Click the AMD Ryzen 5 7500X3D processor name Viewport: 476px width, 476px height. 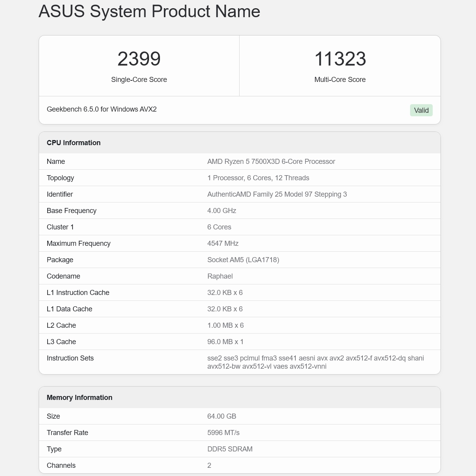271,162
